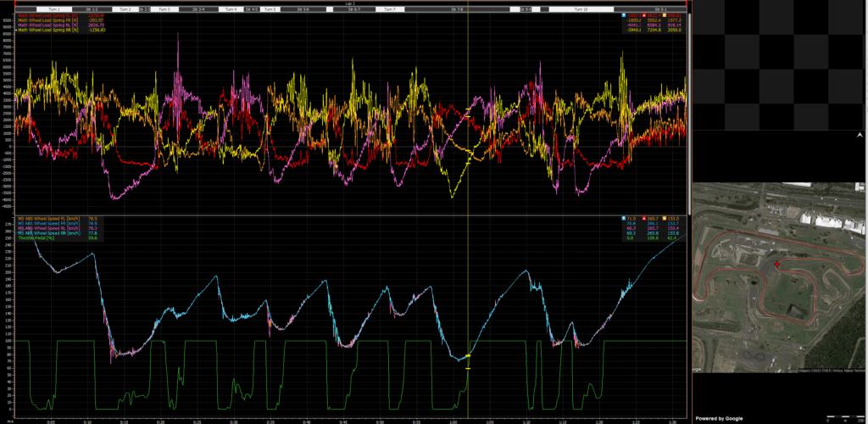Select the Turn 7 track section
Image resolution: width=868 pixels, height=424 pixels.
tap(390, 9)
